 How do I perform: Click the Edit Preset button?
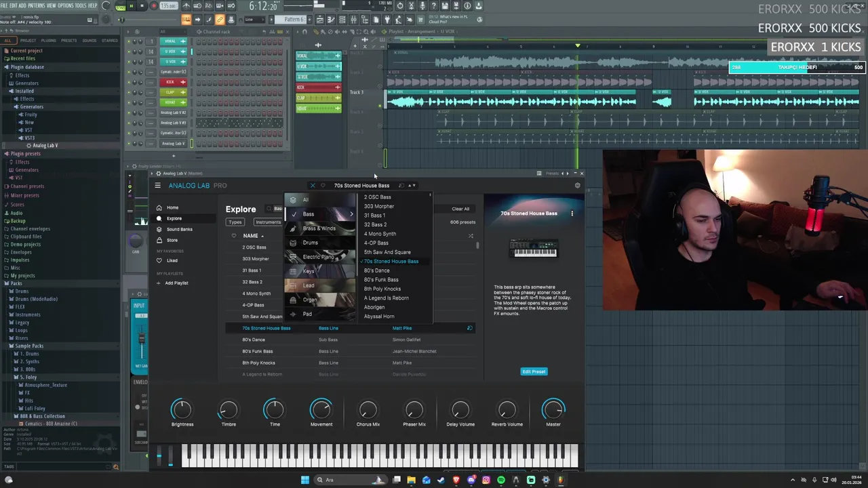[x=534, y=371]
